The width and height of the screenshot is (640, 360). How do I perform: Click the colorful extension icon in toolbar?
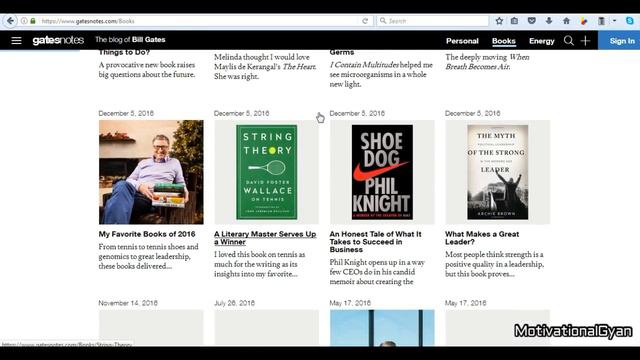point(584,21)
